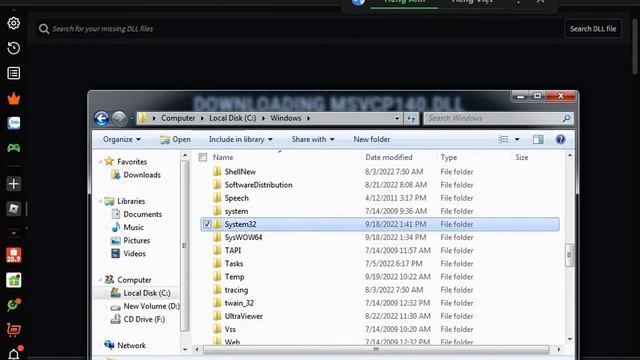
Task: Open the Roblox icon in sidebar
Action: click(x=13, y=209)
